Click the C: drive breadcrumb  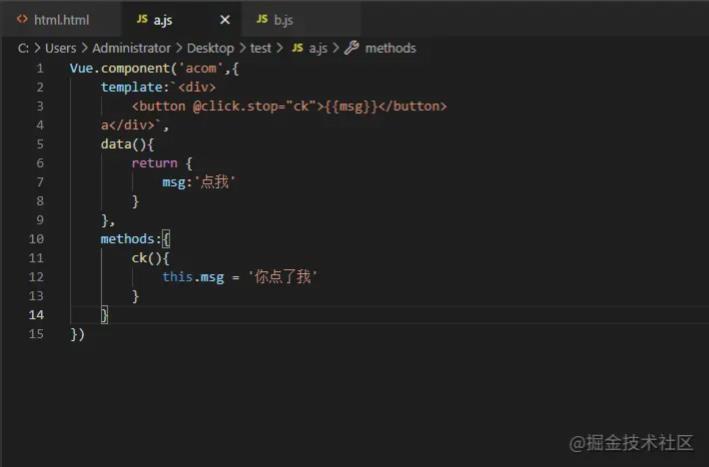pos(24,48)
